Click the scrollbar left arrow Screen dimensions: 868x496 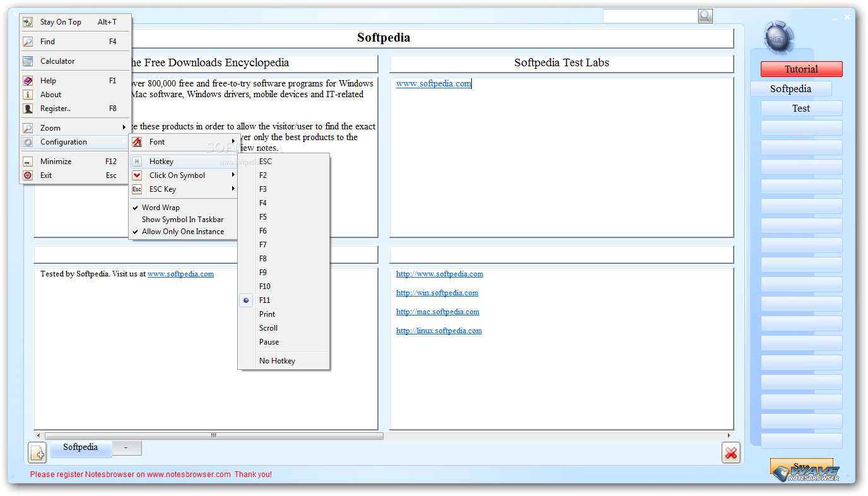38,436
